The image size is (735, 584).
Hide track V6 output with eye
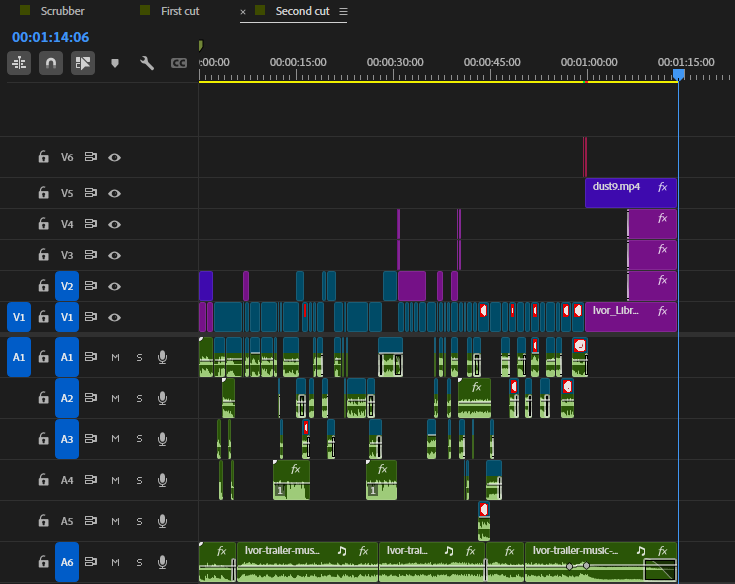[x=114, y=157]
